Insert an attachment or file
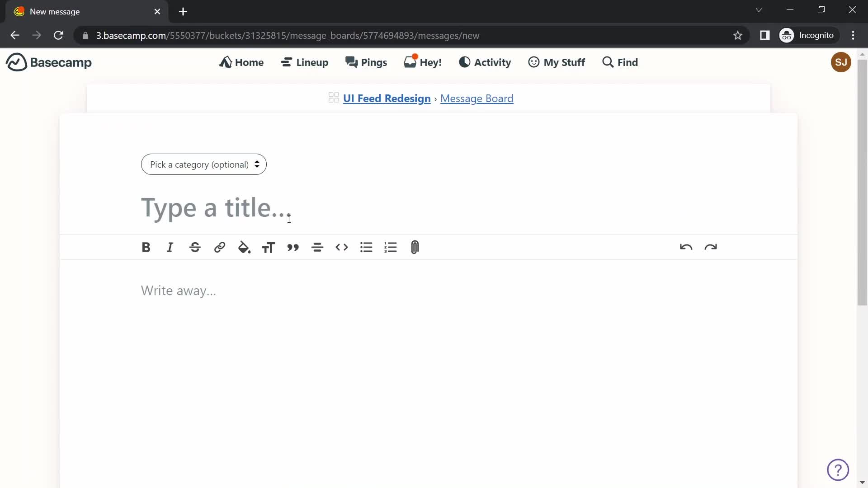Image resolution: width=868 pixels, height=488 pixels. 415,247
